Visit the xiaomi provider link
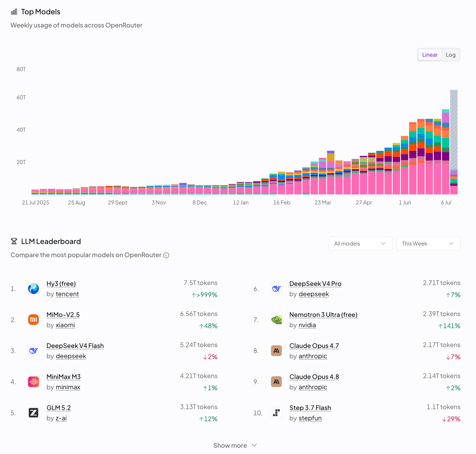476x454 pixels. click(x=65, y=325)
